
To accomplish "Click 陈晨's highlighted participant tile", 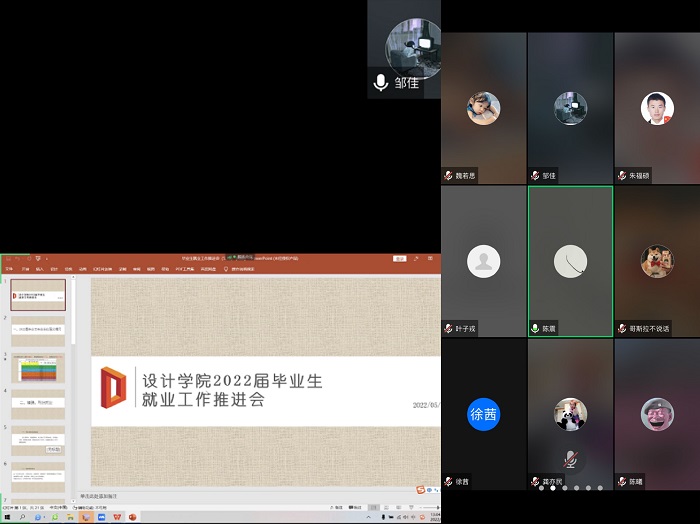I will (570, 261).
